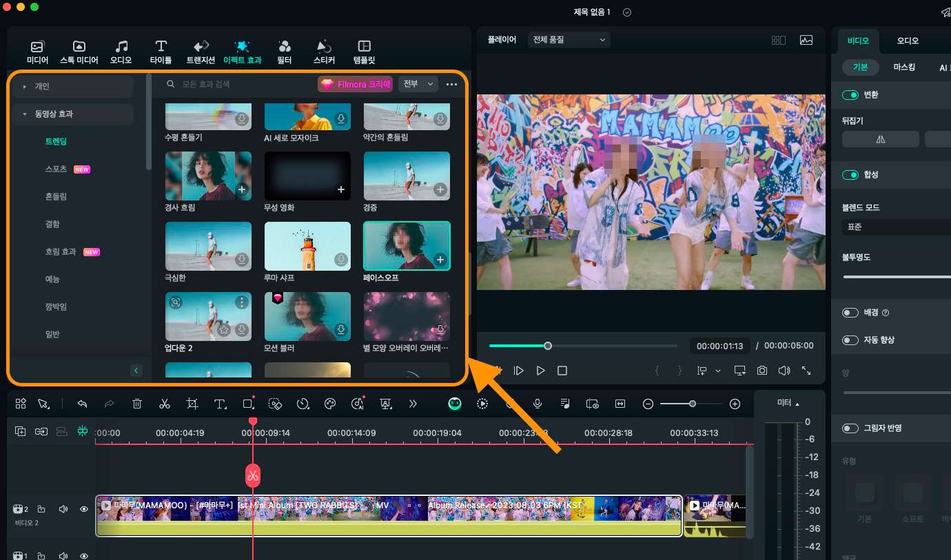The height and width of the screenshot is (560, 951).
Task: Take a snapshot with camera icon
Action: pos(761,371)
